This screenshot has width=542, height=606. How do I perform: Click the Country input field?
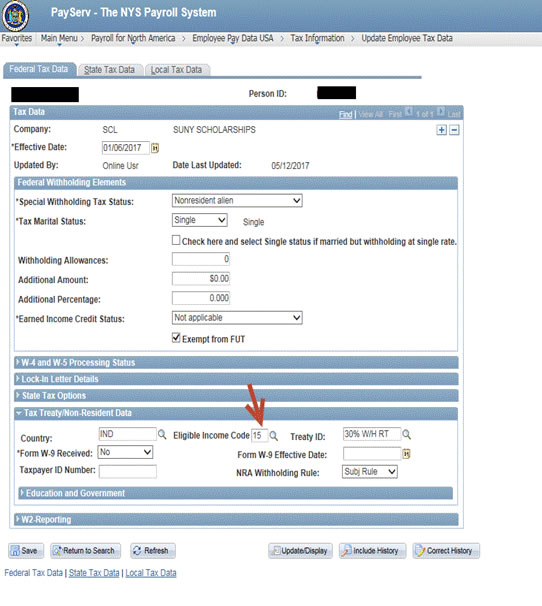click(128, 434)
